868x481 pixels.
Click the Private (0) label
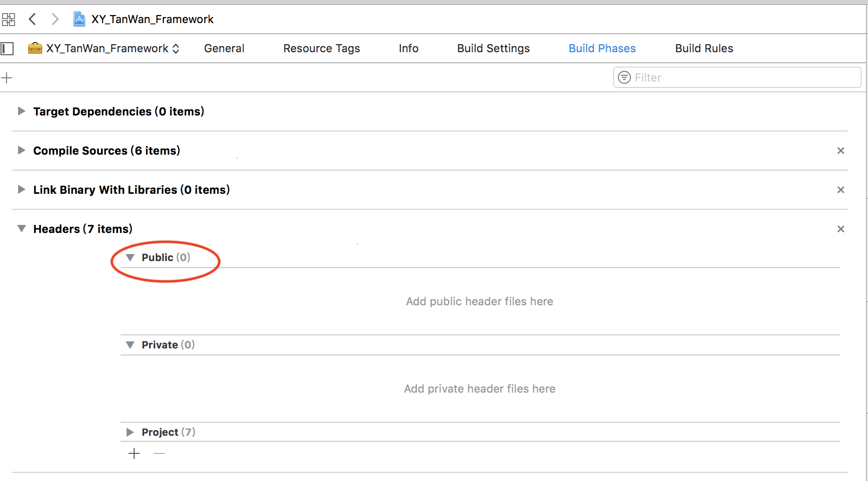(168, 345)
